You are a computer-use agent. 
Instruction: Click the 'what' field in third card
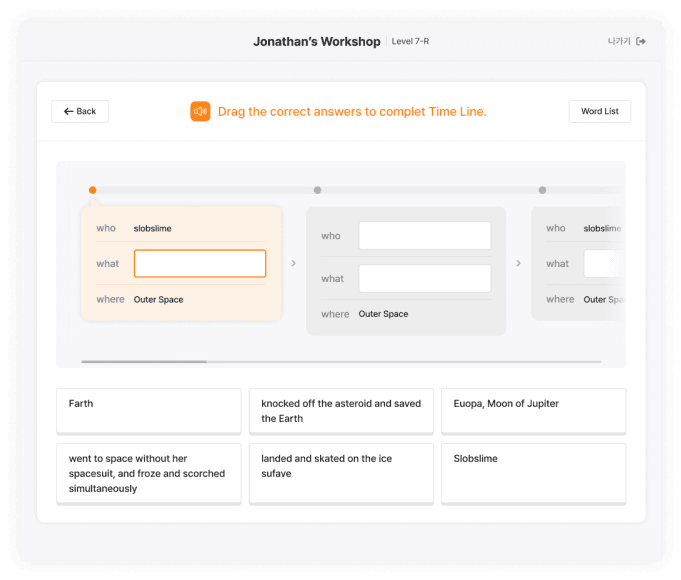coord(604,264)
